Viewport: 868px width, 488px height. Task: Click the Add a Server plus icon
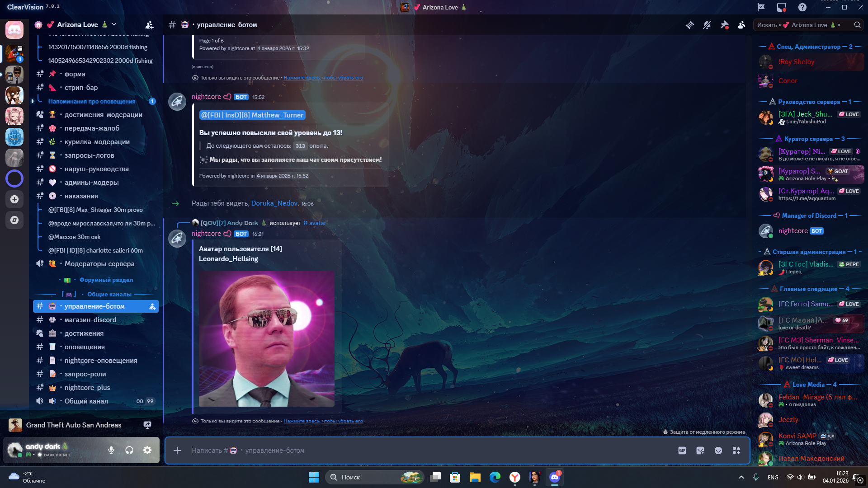tap(14, 199)
